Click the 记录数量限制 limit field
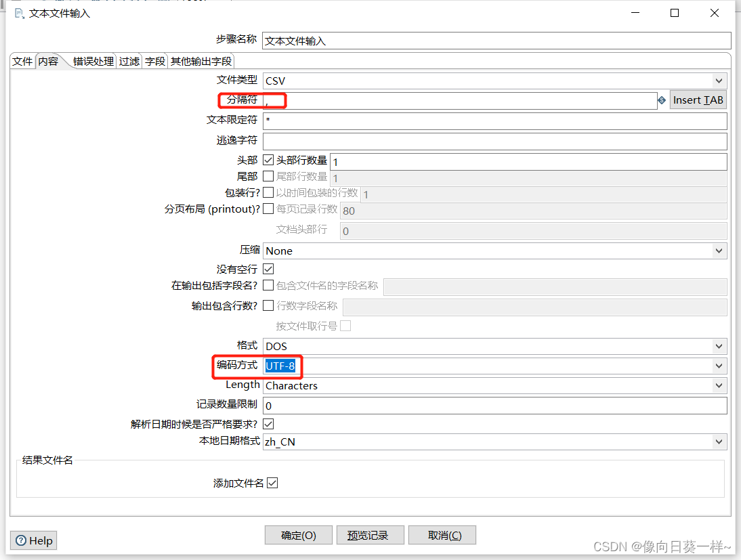The width and height of the screenshot is (741, 560). pyautogui.click(x=494, y=406)
